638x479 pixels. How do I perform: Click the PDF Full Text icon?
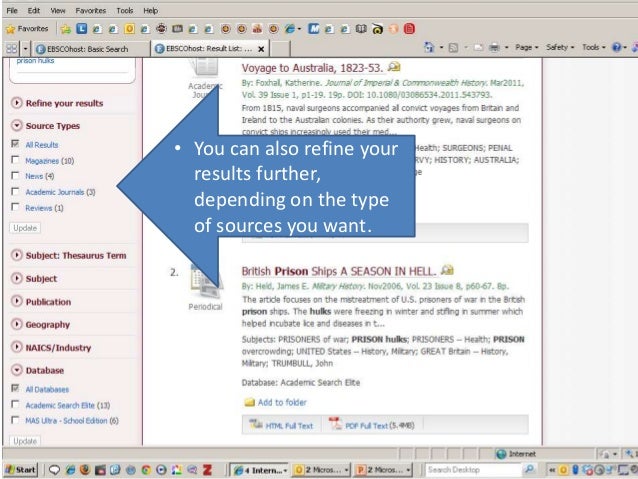(x=334, y=423)
